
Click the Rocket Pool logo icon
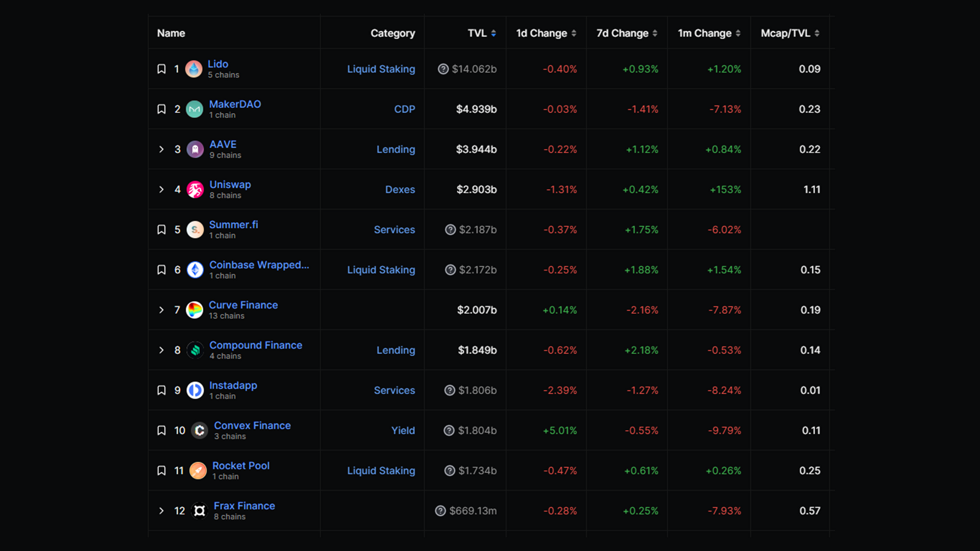point(198,471)
